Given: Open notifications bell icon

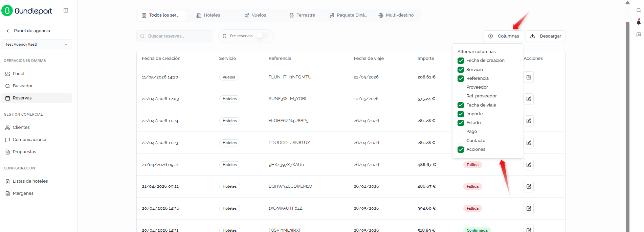Looking at the screenshot, I should point(639,22).
